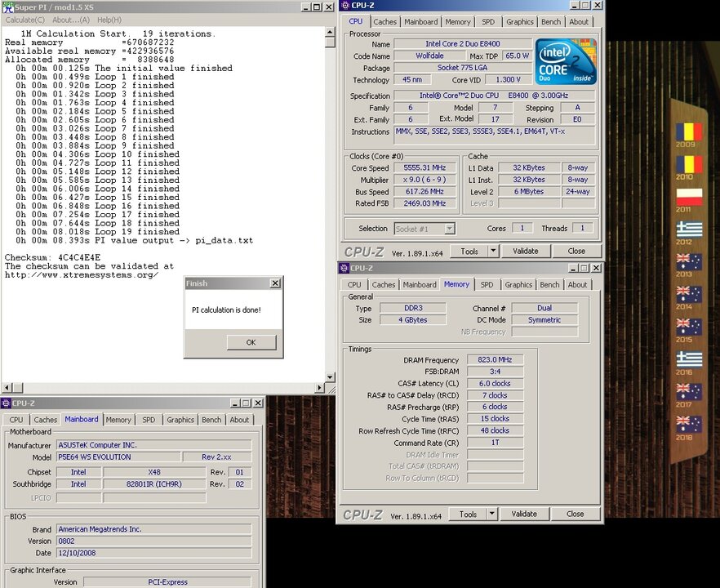Viewport: 720px width, 588px height.
Task: Close the Finish dialog with X
Action: (275, 283)
